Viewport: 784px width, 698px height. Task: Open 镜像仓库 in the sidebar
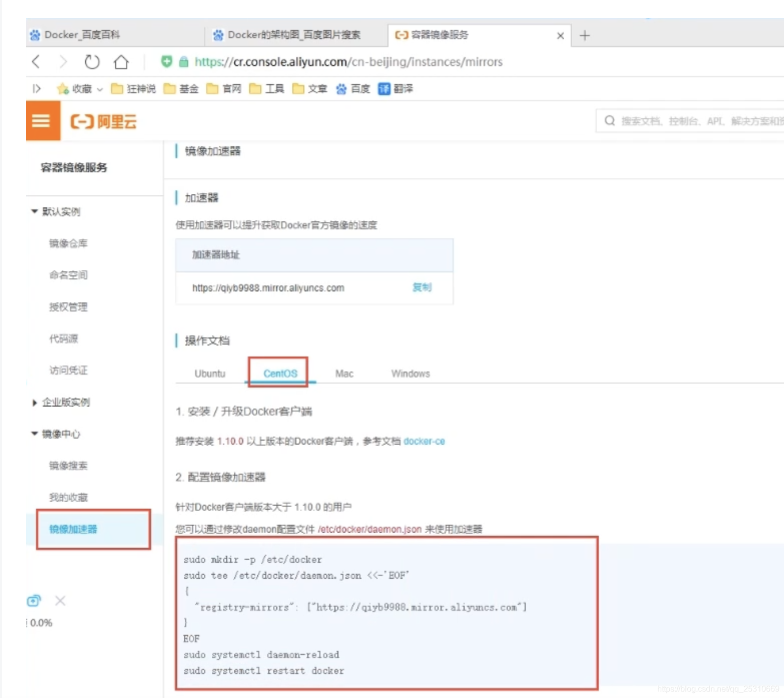coord(68,243)
